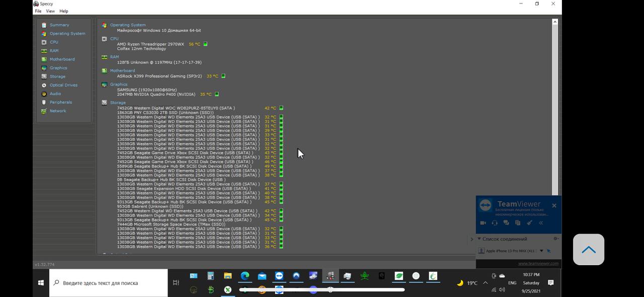Open the Summary section in sidebar
This screenshot has height=297, width=644.
(x=59, y=25)
